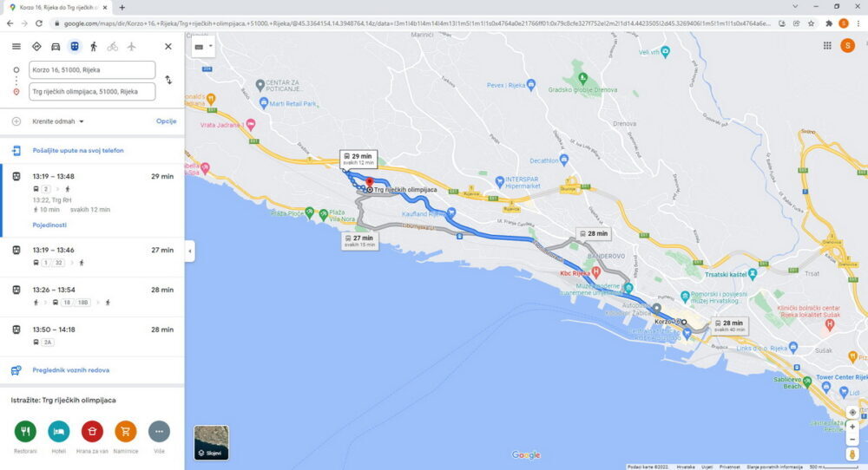
Task: Zoom in on the map
Action: point(852,427)
